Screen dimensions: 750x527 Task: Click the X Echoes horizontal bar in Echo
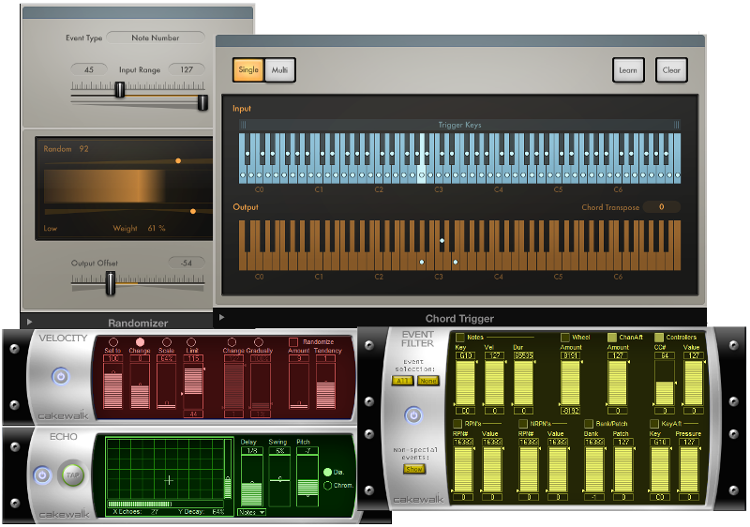(165, 504)
